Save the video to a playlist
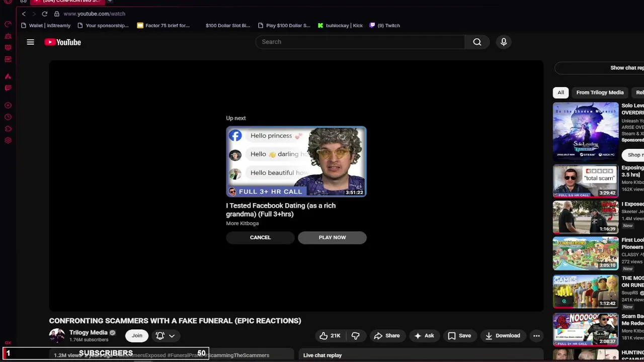The width and height of the screenshot is (644, 362). pyautogui.click(x=459, y=336)
